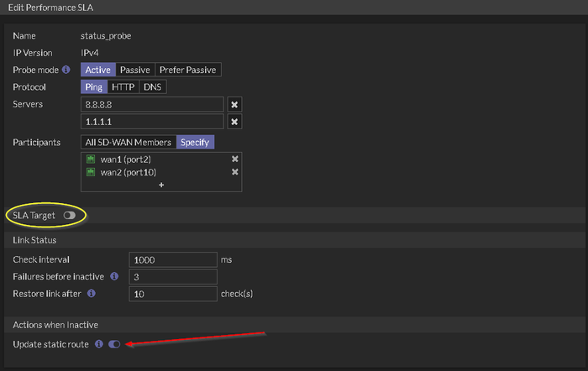
Task: Enable the SLA Target toggle
Action: click(x=69, y=216)
